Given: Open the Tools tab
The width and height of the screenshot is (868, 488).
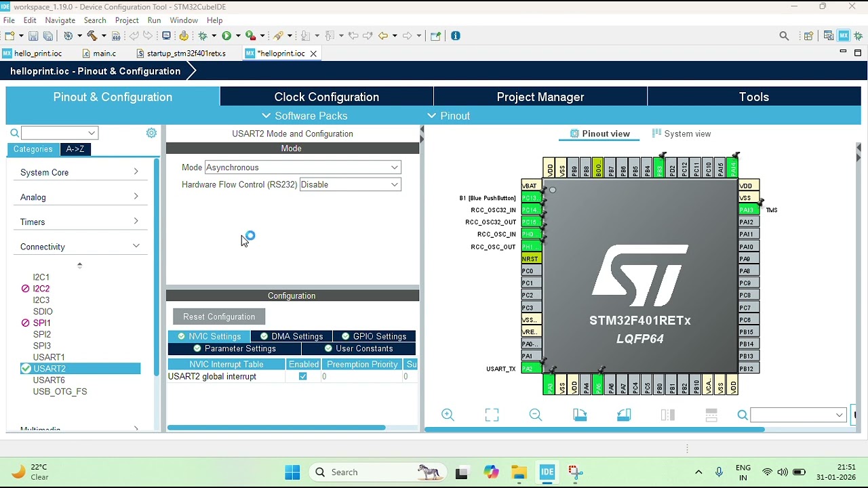Looking at the screenshot, I should coord(754,97).
